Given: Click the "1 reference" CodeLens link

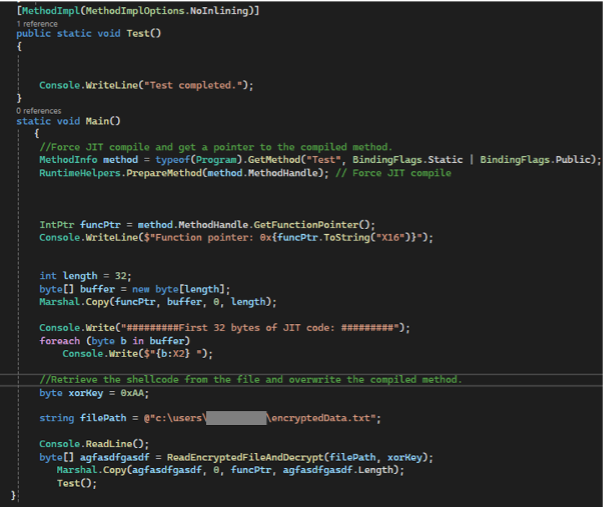Looking at the screenshot, I should click(x=37, y=24).
